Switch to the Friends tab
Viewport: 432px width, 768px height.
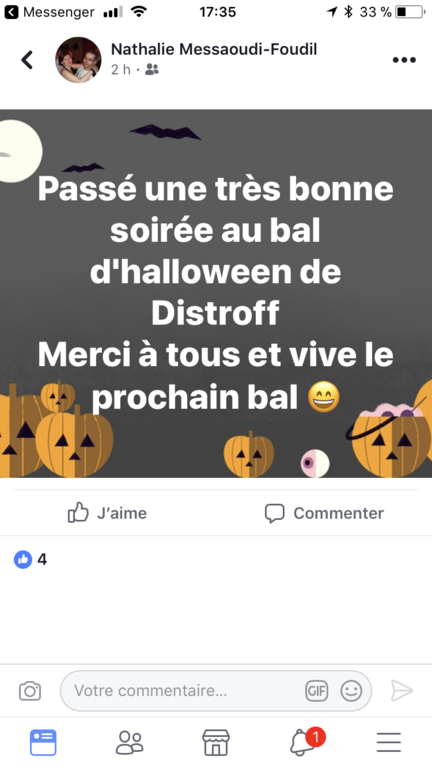(x=130, y=742)
